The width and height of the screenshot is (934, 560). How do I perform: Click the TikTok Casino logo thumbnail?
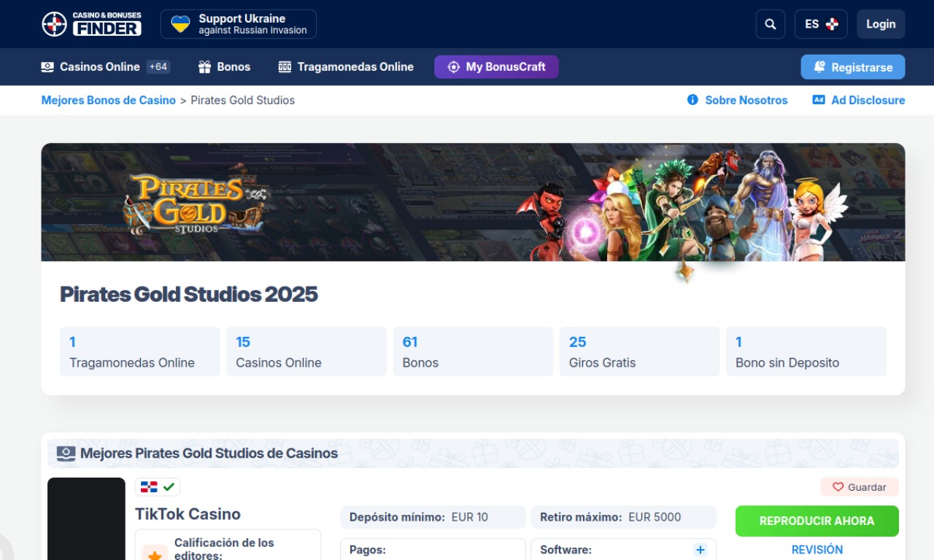pyautogui.click(x=86, y=518)
